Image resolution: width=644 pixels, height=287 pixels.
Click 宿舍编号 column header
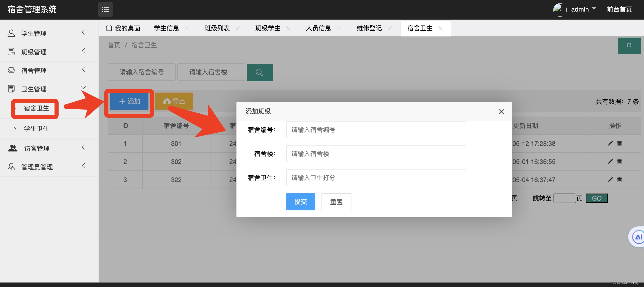(176, 125)
